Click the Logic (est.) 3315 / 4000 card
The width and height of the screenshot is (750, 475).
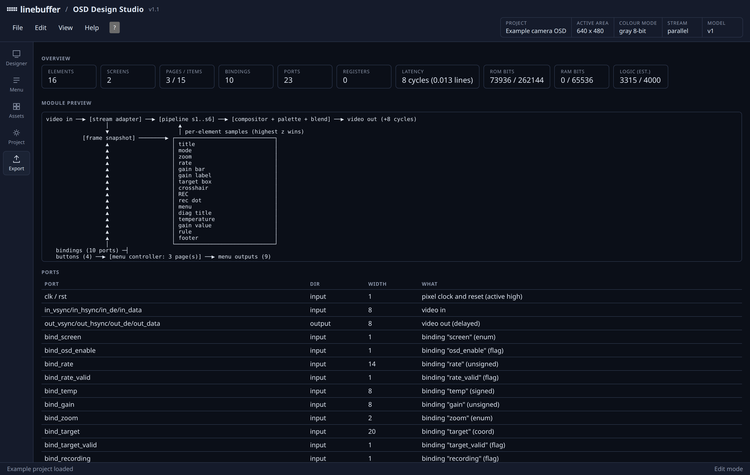(640, 77)
